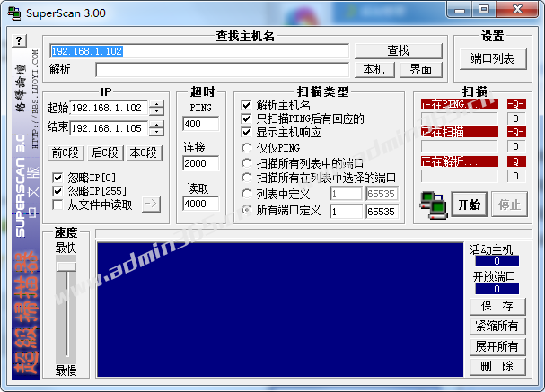Click the 所有端口定义 end port field 65535

coord(382,212)
